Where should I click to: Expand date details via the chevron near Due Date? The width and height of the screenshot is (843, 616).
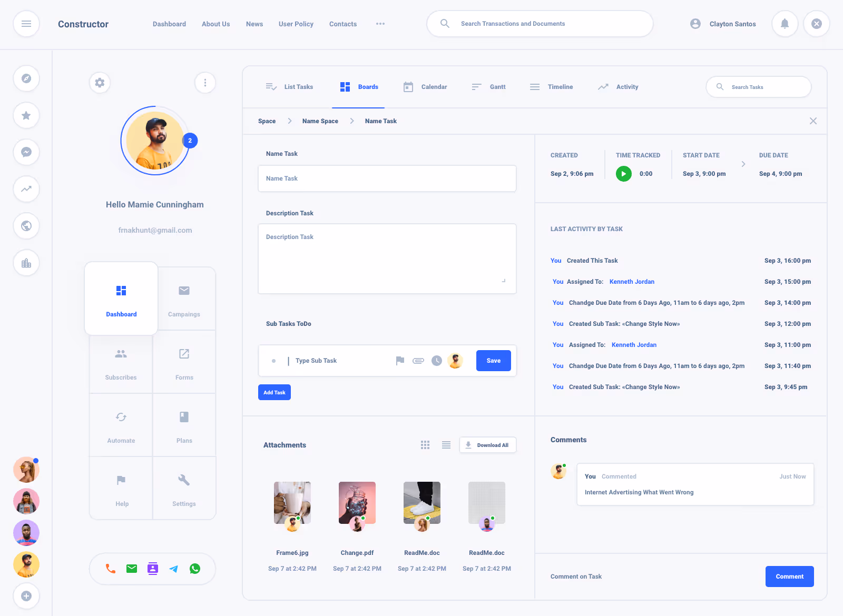click(x=743, y=164)
